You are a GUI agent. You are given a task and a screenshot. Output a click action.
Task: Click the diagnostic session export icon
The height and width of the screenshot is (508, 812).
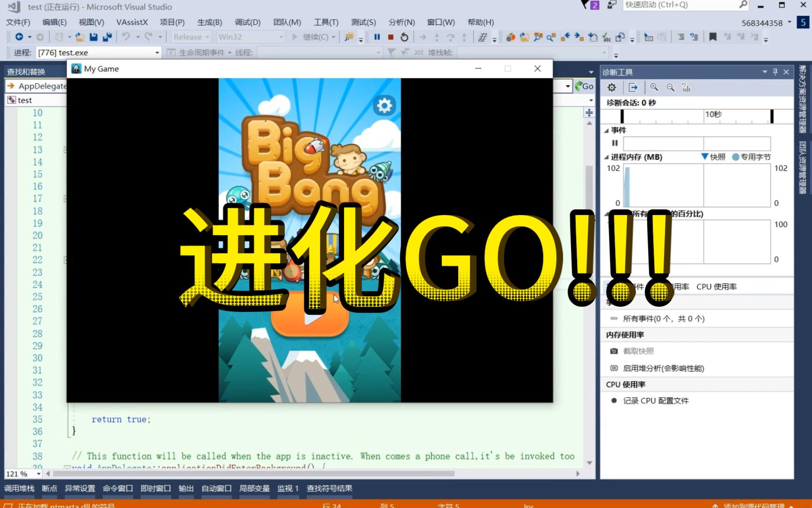[x=633, y=87]
